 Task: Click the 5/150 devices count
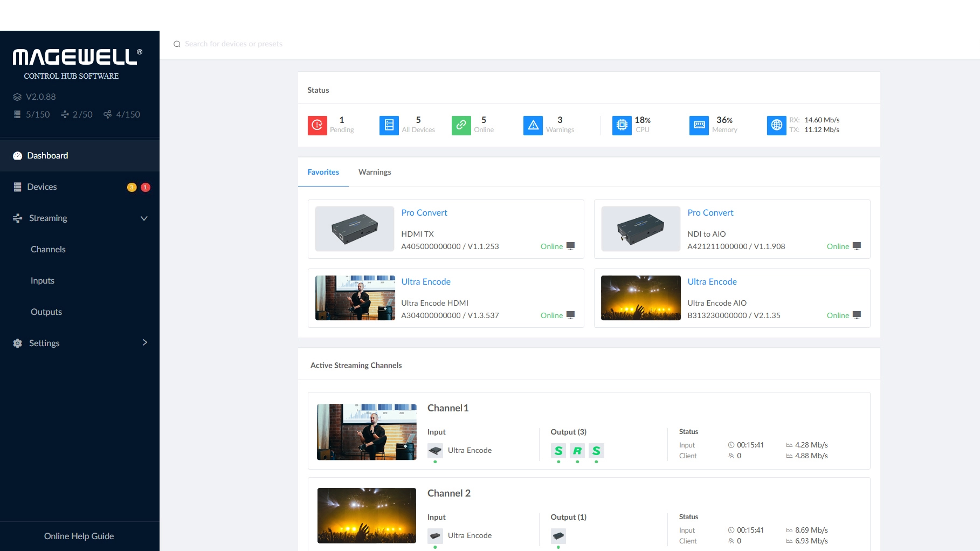click(32, 115)
